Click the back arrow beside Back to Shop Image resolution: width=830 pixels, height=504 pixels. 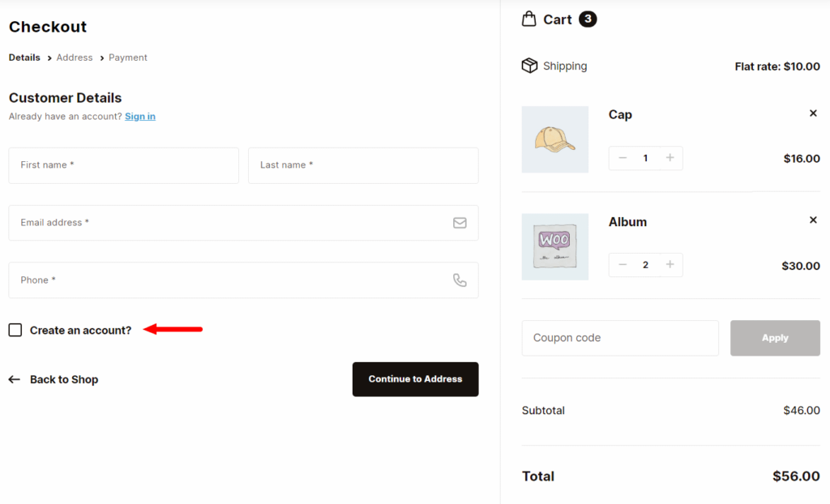tap(13, 379)
